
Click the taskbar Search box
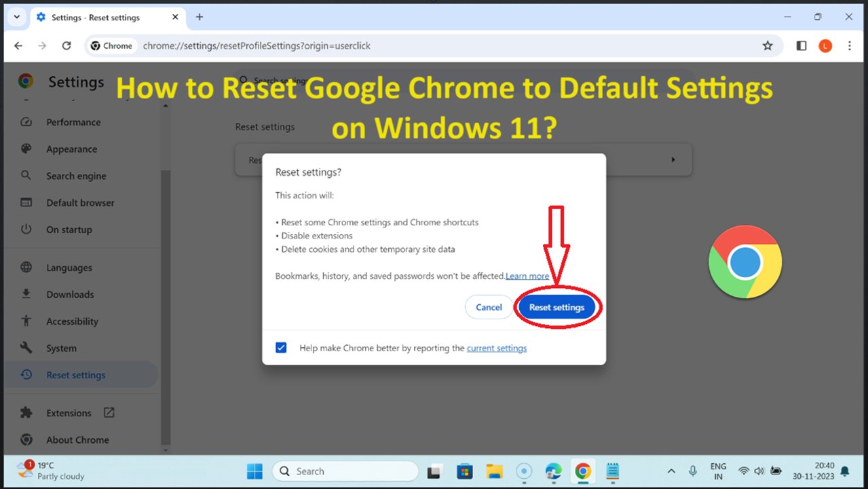(x=345, y=471)
